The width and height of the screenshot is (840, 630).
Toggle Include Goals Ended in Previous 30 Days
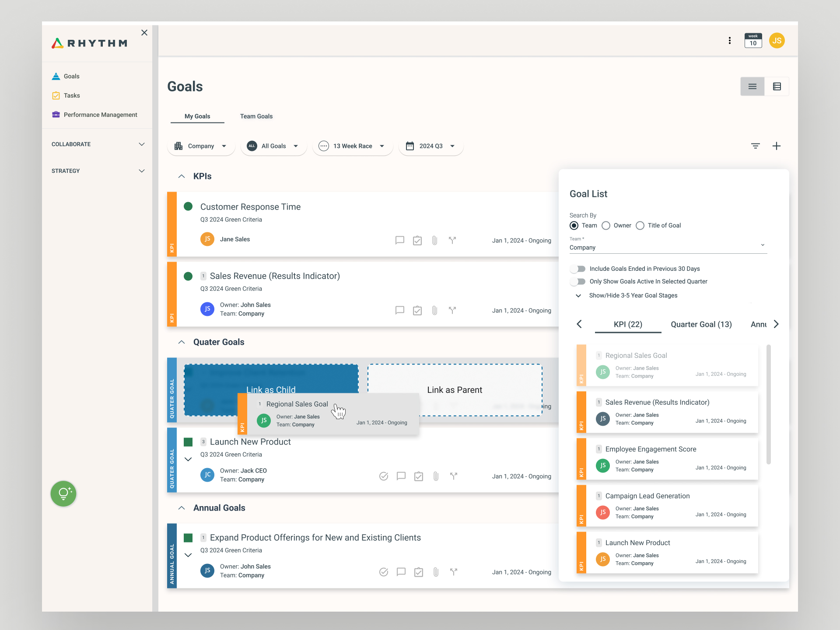tap(578, 269)
